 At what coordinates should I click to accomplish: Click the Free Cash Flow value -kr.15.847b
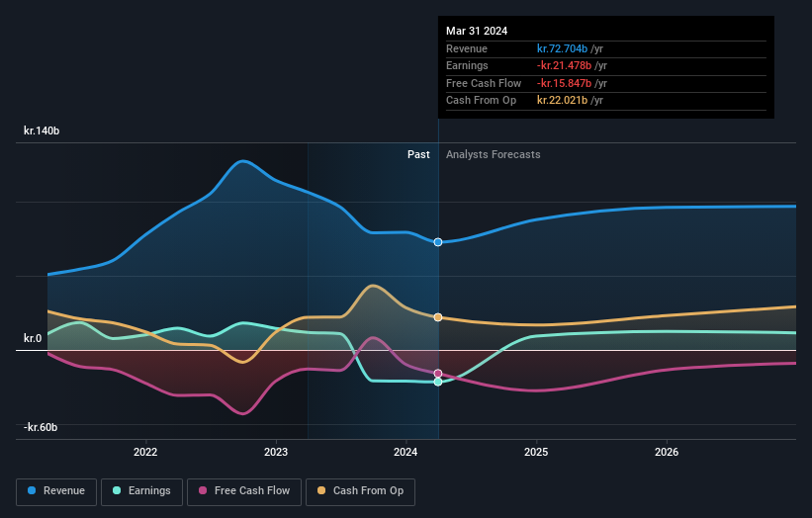pyautogui.click(x=564, y=83)
